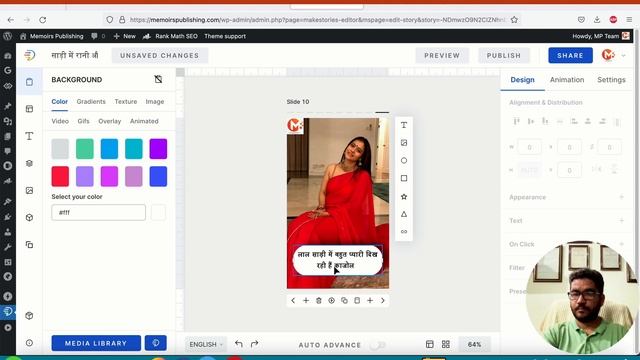The image size is (640, 360).
Task: Click the WordPress logo in admin bar
Action: (7, 36)
